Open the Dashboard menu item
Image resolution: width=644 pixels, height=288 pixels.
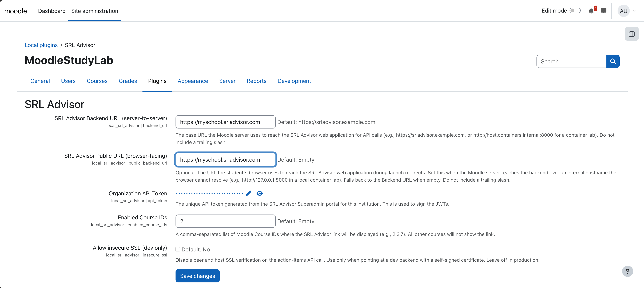pyautogui.click(x=52, y=11)
